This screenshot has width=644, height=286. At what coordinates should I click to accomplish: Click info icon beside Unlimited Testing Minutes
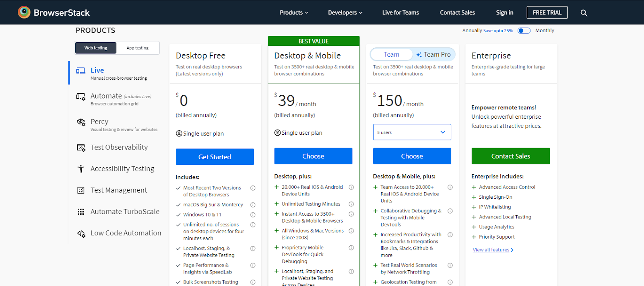[351, 204]
